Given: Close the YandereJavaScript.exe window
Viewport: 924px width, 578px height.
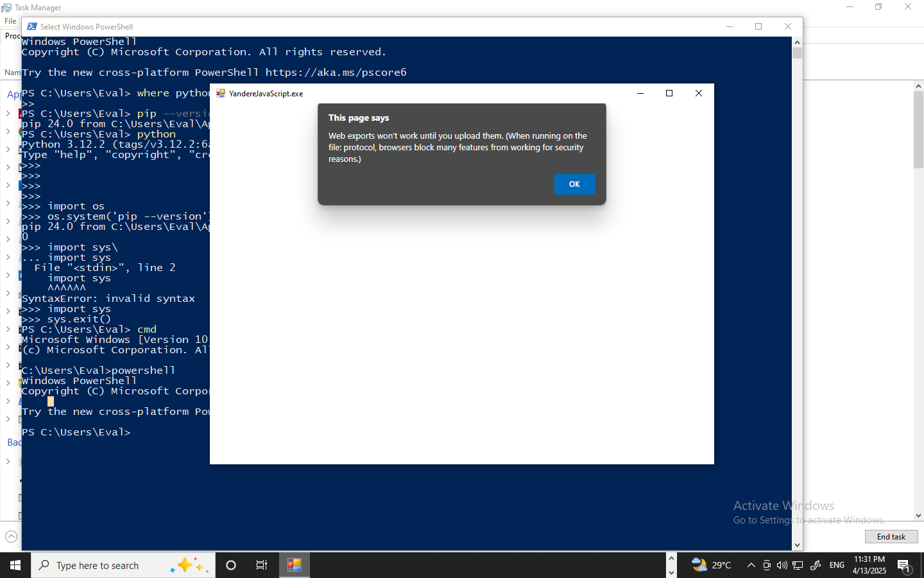Looking at the screenshot, I should coord(699,93).
